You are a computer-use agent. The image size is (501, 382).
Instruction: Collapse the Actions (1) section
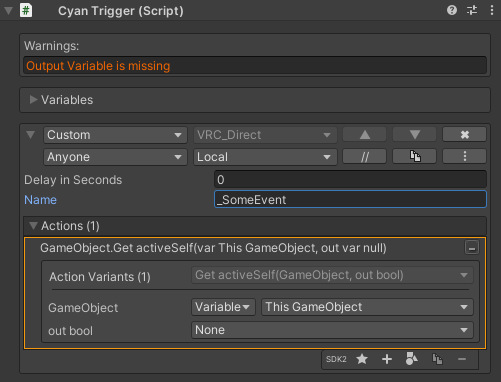click(x=33, y=226)
